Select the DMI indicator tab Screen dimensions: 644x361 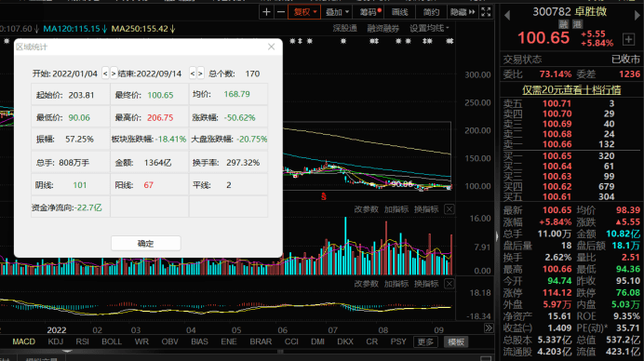click(317, 341)
